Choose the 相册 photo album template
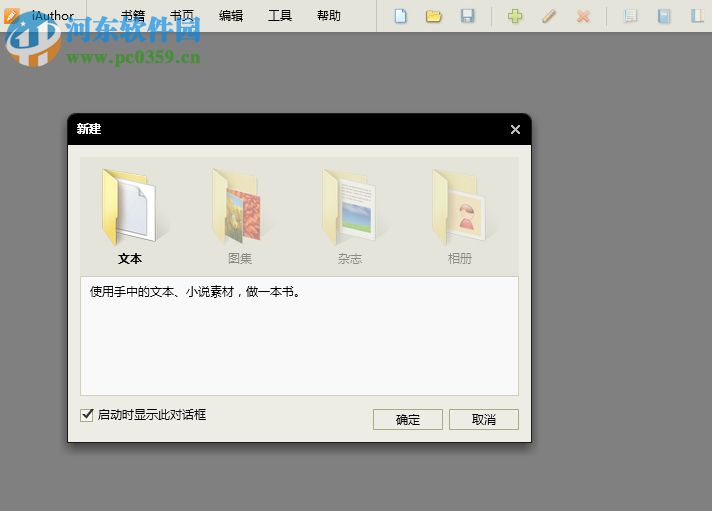 460,217
